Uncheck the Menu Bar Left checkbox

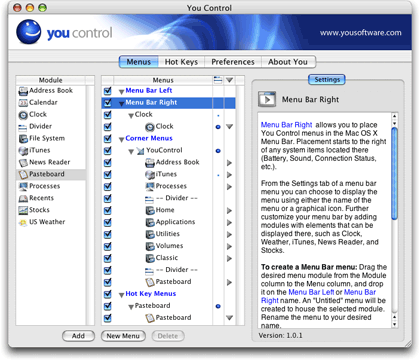pos(107,91)
